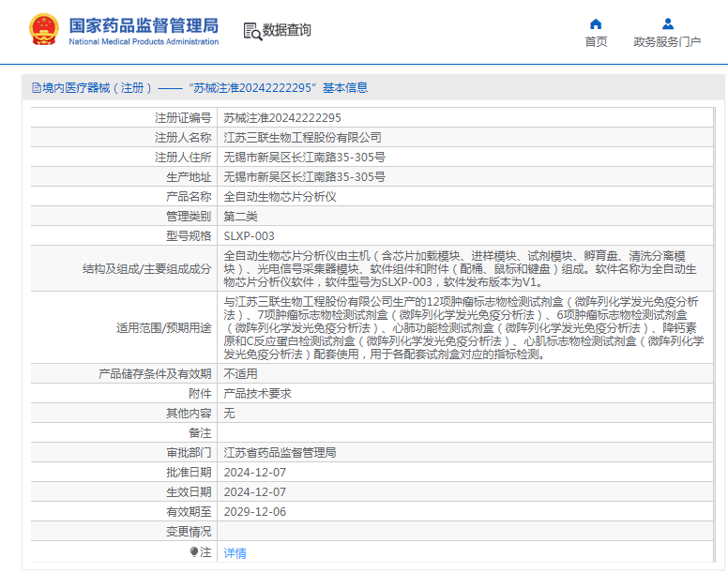Click 政务服务门户 text link
728x573 pixels.
pyautogui.click(x=667, y=42)
